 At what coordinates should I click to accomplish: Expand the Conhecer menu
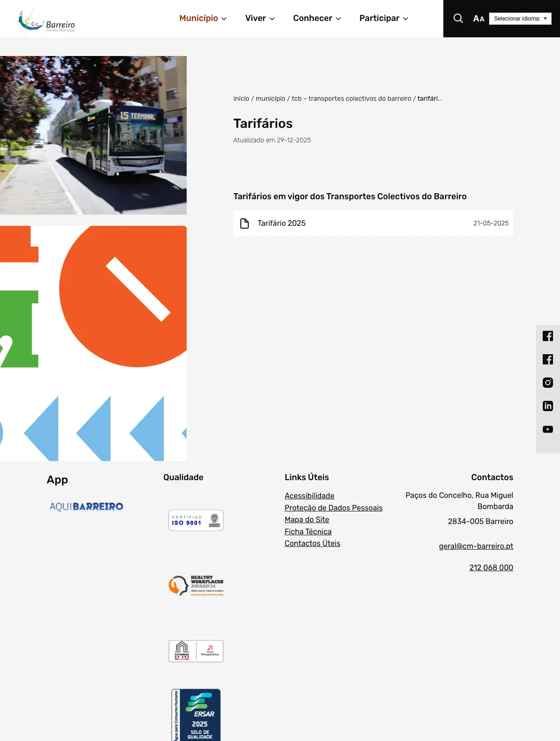click(317, 18)
